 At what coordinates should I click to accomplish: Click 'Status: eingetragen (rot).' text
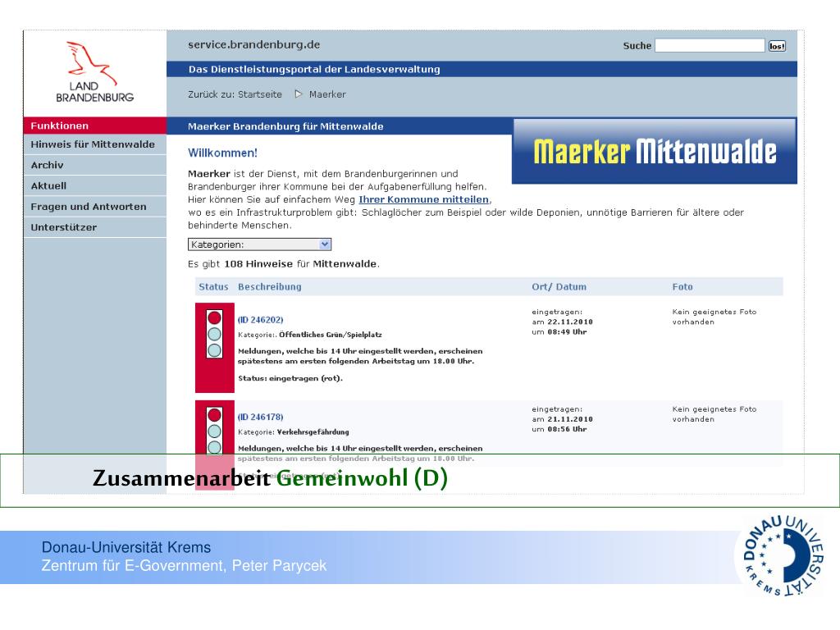tap(290, 378)
